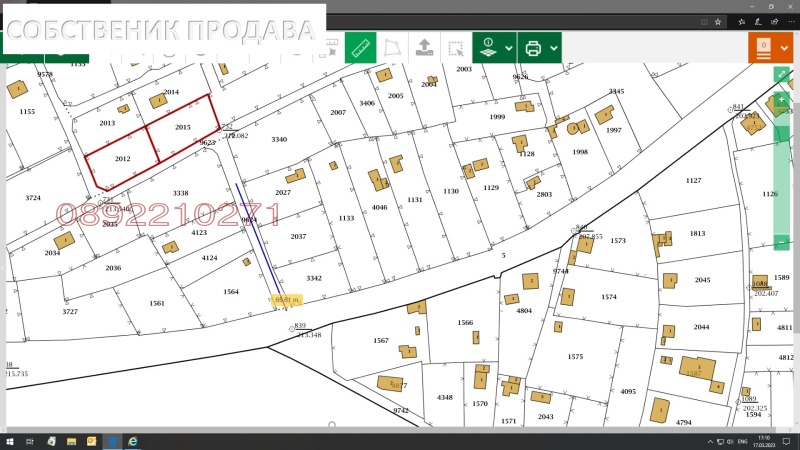Click parcel 1999 on the map

point(497,117)
